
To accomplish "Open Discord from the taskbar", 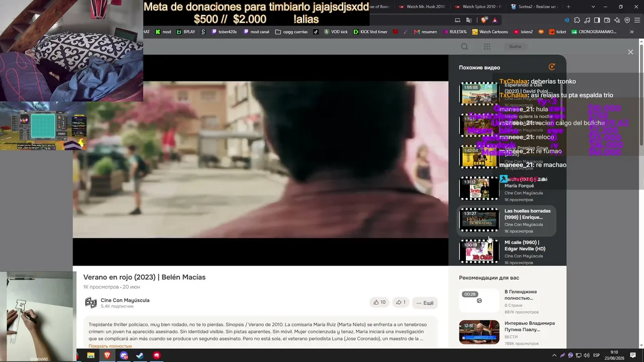I will pyautogui.click(x=124, y=355).
